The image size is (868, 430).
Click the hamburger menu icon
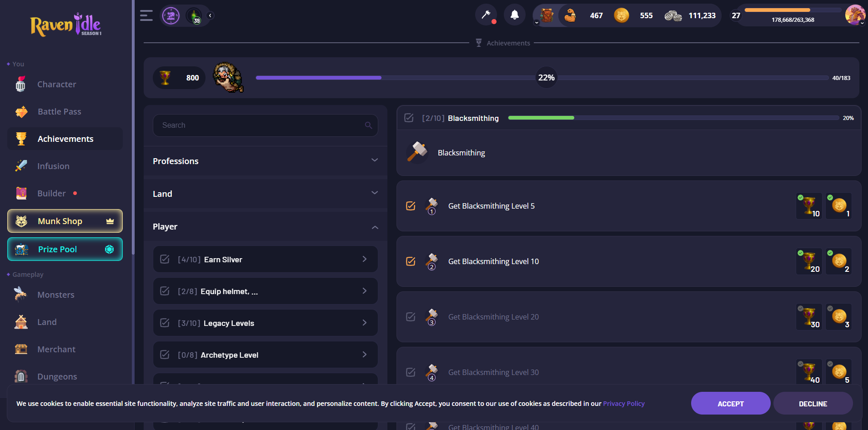tap(146, 15)
